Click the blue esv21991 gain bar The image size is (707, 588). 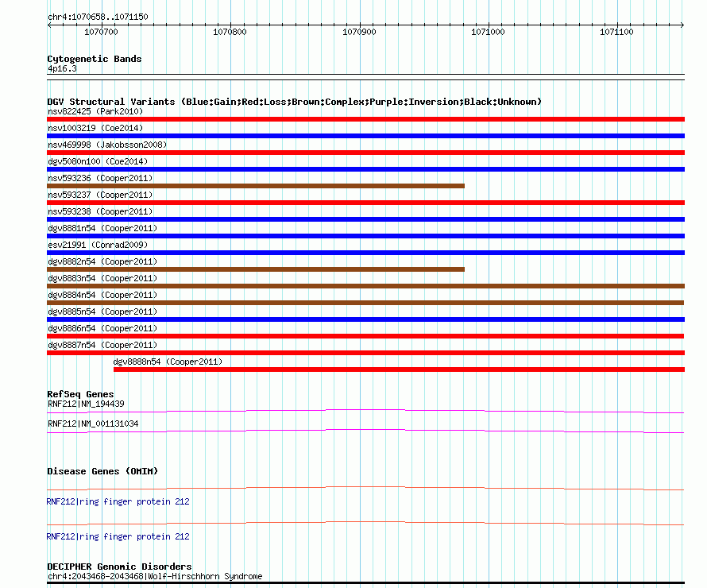pos(365,253)
